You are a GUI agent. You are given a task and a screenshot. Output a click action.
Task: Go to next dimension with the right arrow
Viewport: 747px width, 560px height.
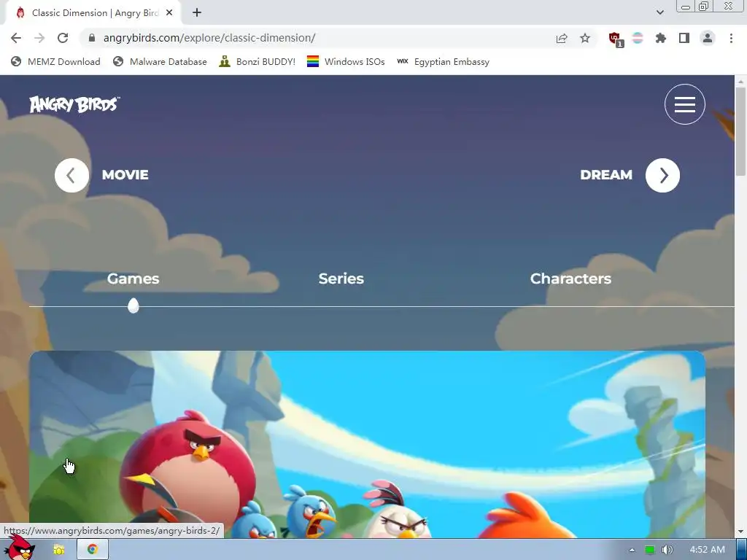coord(662,175)
